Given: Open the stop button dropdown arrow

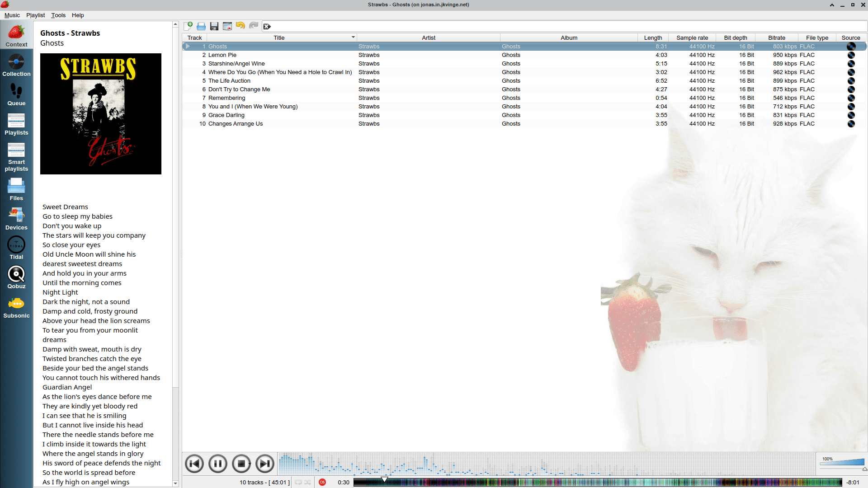Looking at the screenshot, I should pos(250,464).
